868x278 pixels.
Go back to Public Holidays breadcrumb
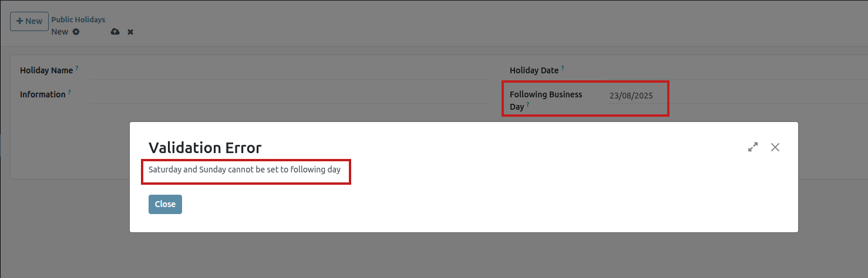78,20
